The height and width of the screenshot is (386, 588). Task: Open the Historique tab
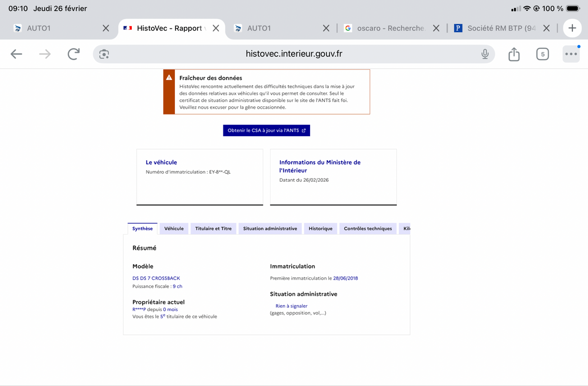point(320,228)
